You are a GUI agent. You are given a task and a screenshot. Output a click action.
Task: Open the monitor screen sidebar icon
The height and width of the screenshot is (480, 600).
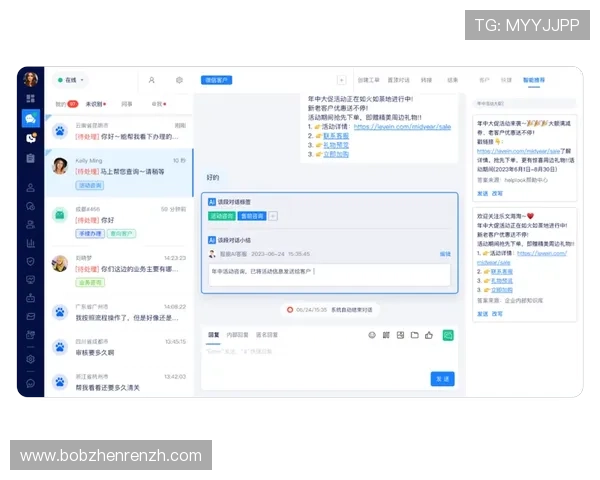[31, 280]
